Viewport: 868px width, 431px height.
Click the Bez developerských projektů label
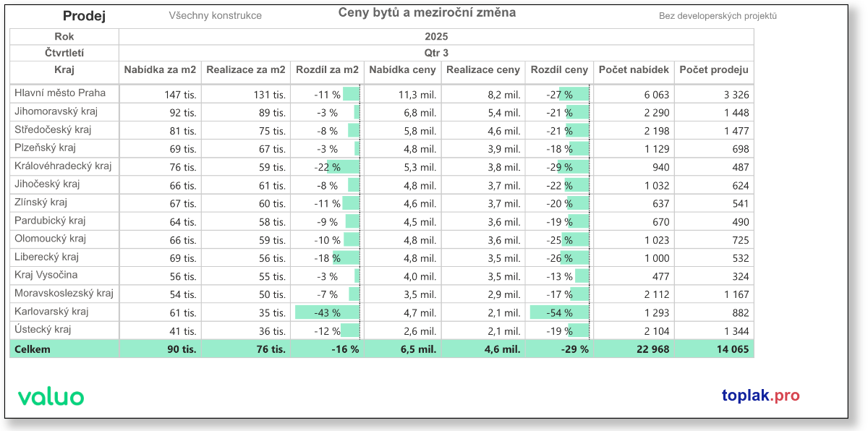pyautogui.click(x=718, y=16)
